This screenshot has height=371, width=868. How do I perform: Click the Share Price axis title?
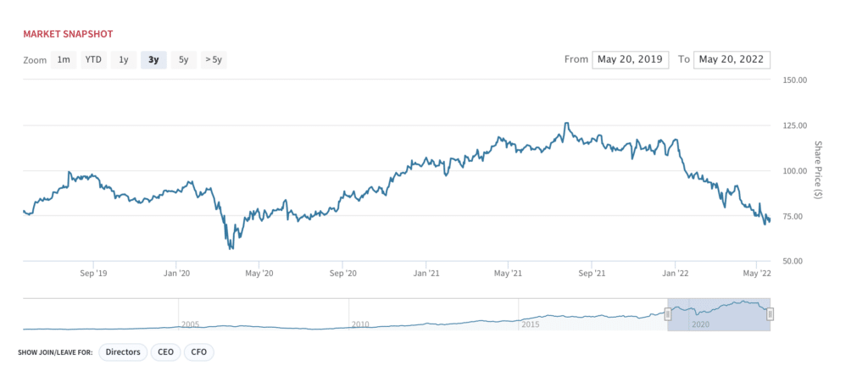coord(818,170)
